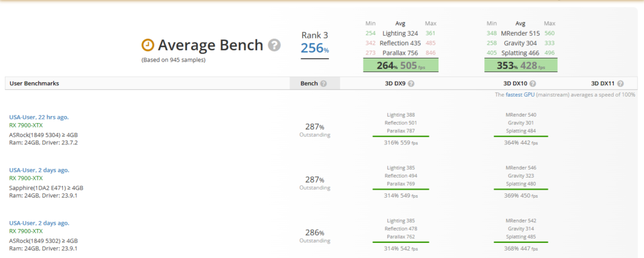This screenshot has height=258, width=644.
Task: Select the 3D DX11 column header
Action: click(x=604, y=83)
